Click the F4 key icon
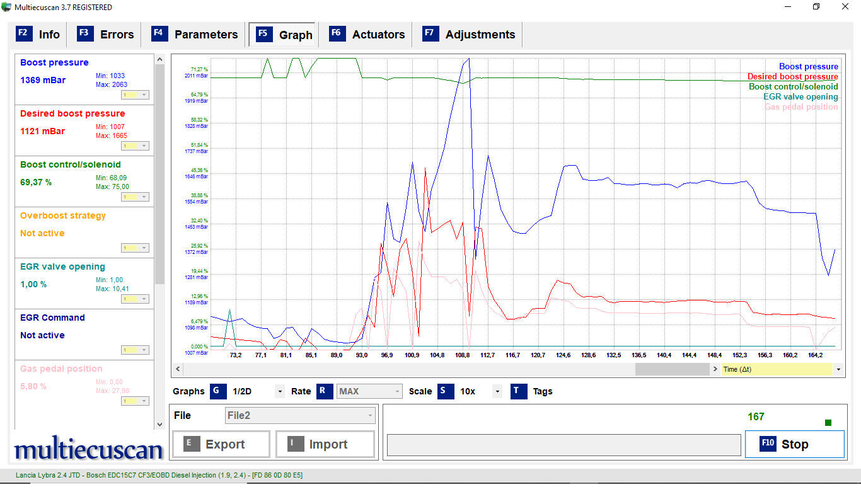The image size is (861, 504). click(x=160, y=34)
